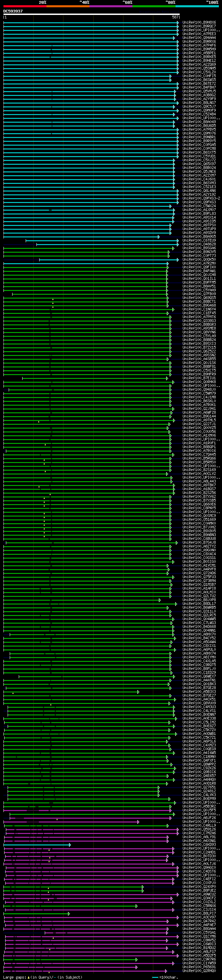Select the UniRef100_B9HE12 label
The image size is (222, 980).
pyautogui.click(x=199, y=60)
